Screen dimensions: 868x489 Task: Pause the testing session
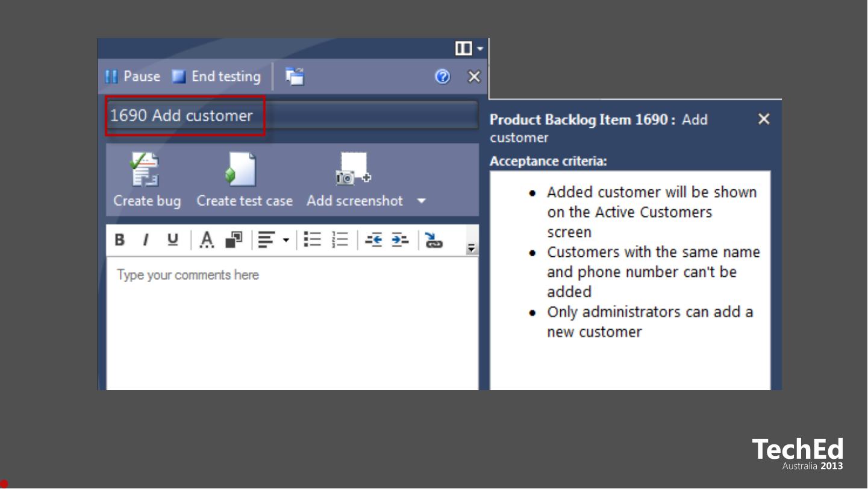tap(133, 77)
